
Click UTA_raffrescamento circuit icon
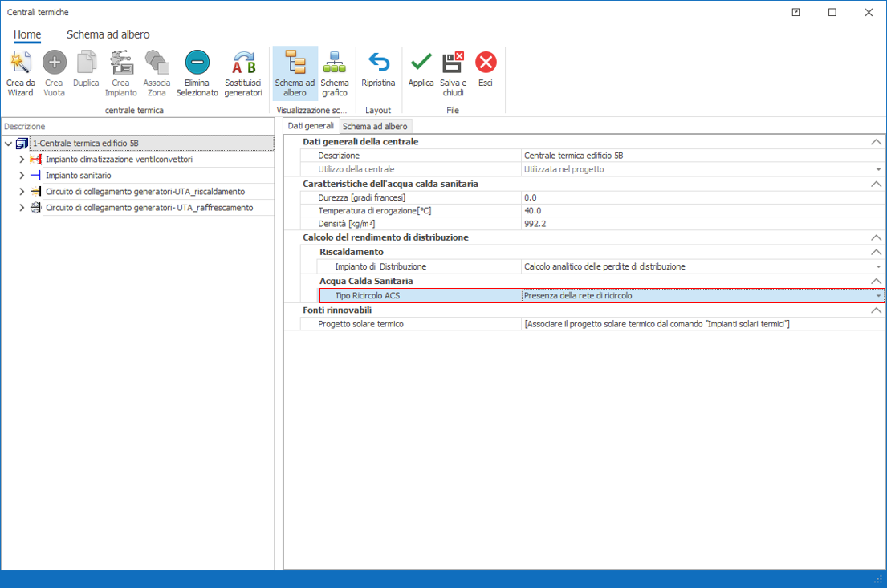pos(35,208)
